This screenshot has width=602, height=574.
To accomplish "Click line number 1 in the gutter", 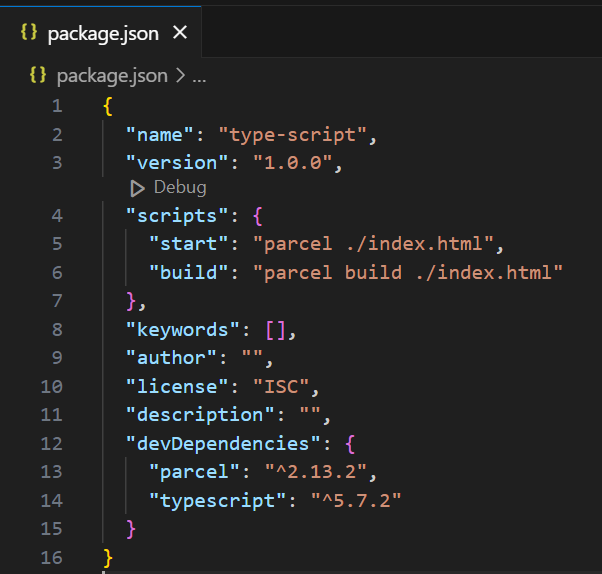I will tap(57, 106).
